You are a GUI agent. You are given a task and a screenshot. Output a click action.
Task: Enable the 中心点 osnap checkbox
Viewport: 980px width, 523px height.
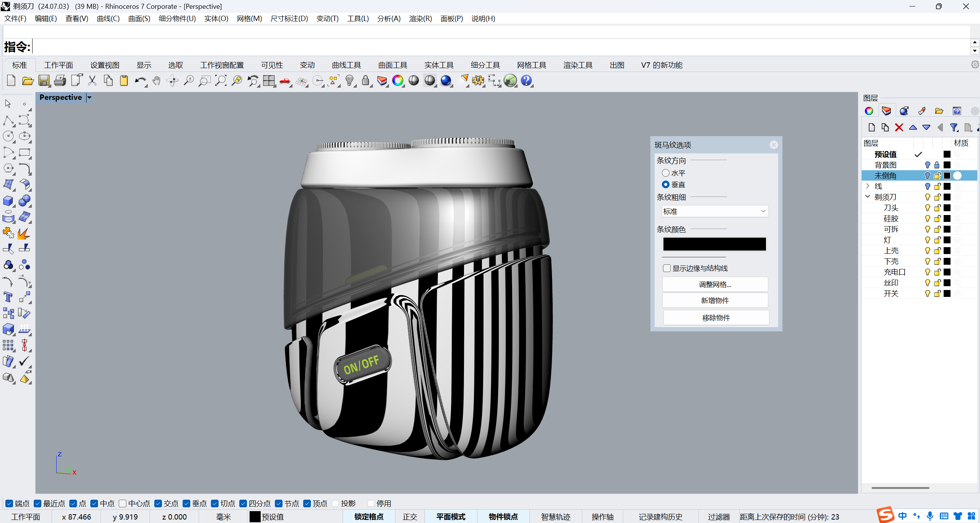[122, 503]
